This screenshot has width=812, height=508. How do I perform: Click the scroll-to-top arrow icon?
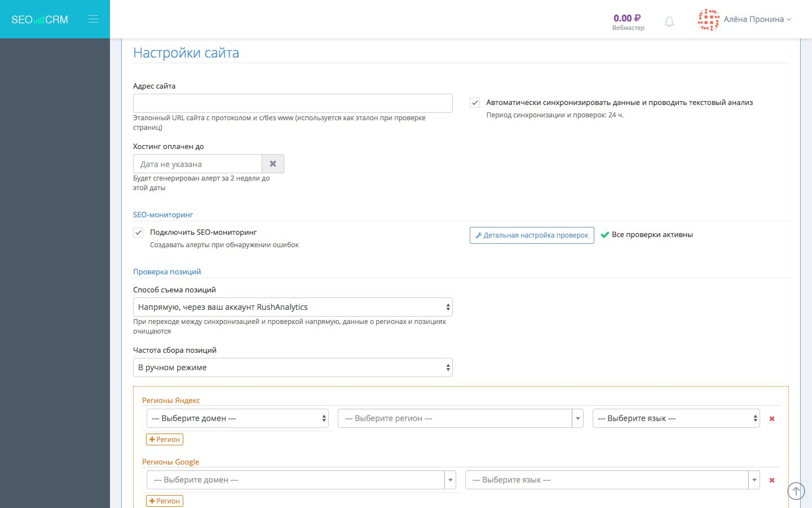click(796, 491)
